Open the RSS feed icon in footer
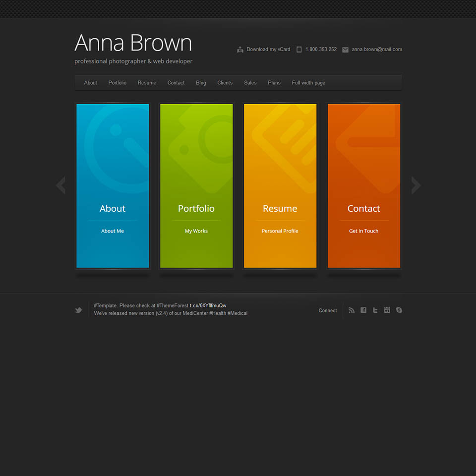This screenshot has width=476, height=476. [x=352, y=310]
